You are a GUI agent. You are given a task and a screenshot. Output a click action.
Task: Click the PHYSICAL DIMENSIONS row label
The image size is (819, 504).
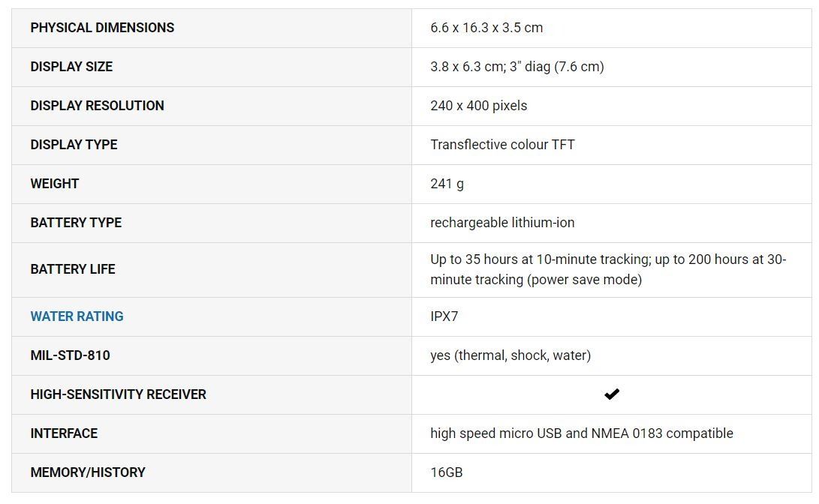(102, 28)
